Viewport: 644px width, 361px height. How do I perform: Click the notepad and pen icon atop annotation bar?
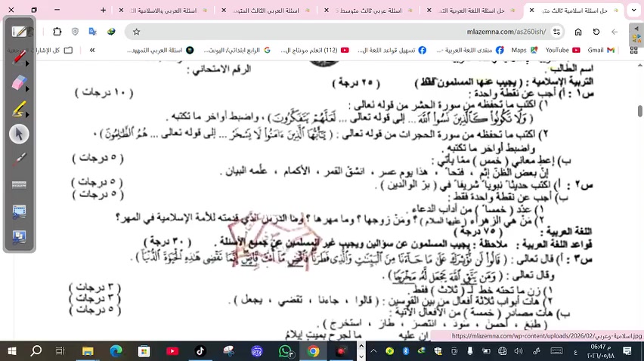(19, 31)
